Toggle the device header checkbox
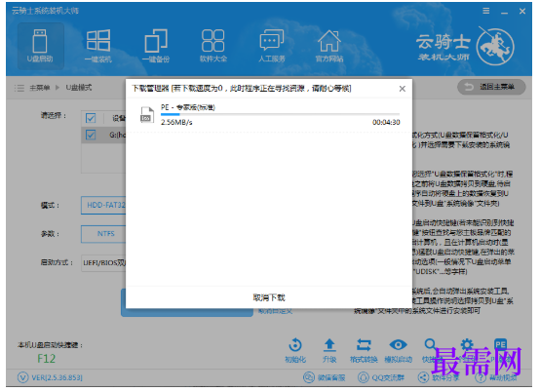This screenshot has height=392, width=540. point(91,119)
